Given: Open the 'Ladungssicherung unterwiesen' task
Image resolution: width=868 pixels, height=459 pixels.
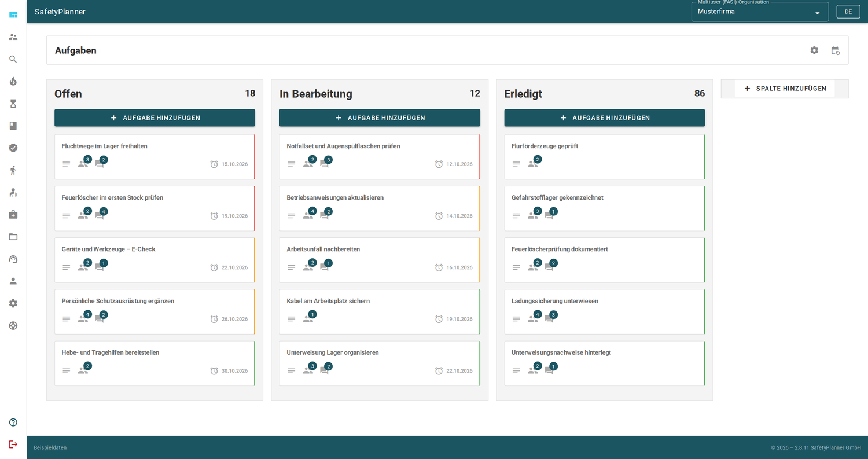Looking at the screenshot, I should click(x=605, y=312).
